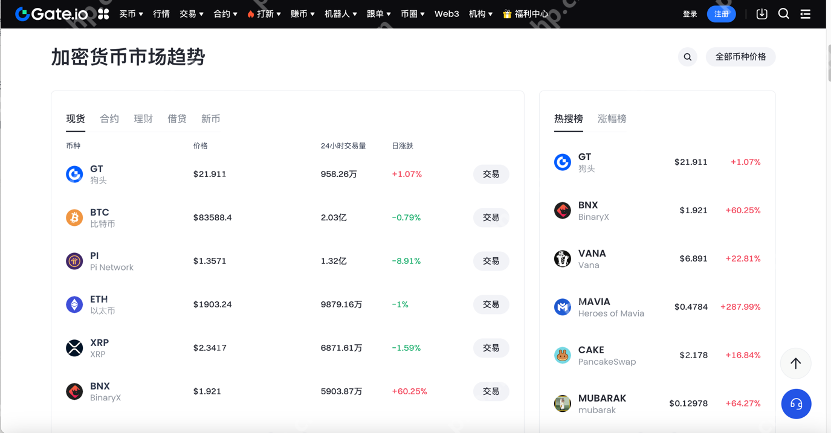832x434 pixels.
Task: Switch to the 合约 market tab
Action: pos(109,119)
